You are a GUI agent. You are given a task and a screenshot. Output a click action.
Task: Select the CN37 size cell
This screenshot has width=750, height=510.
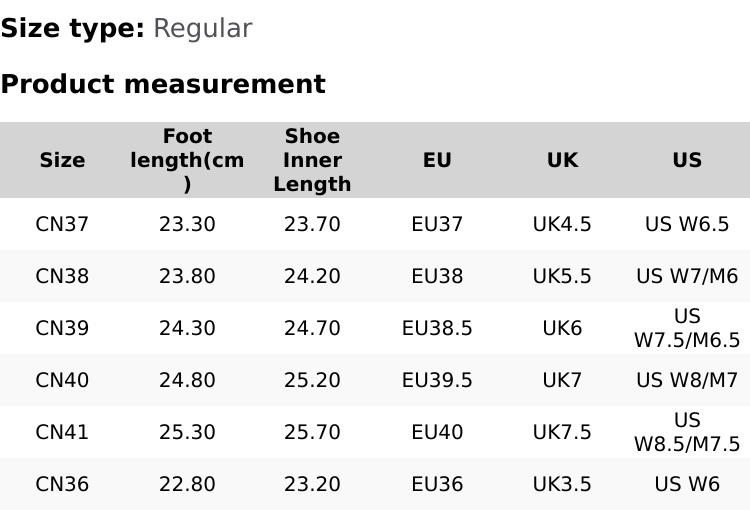tap(62, 224)
